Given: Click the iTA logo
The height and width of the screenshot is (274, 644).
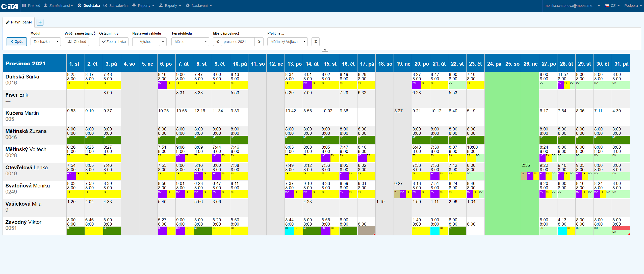Looking at the screenshot, I should point(10,6).
